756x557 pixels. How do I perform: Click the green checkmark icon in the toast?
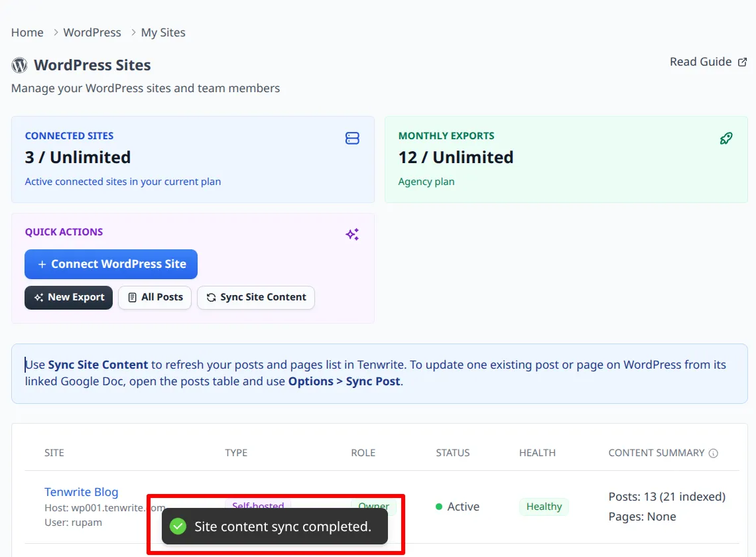click(x=178, y=526)
